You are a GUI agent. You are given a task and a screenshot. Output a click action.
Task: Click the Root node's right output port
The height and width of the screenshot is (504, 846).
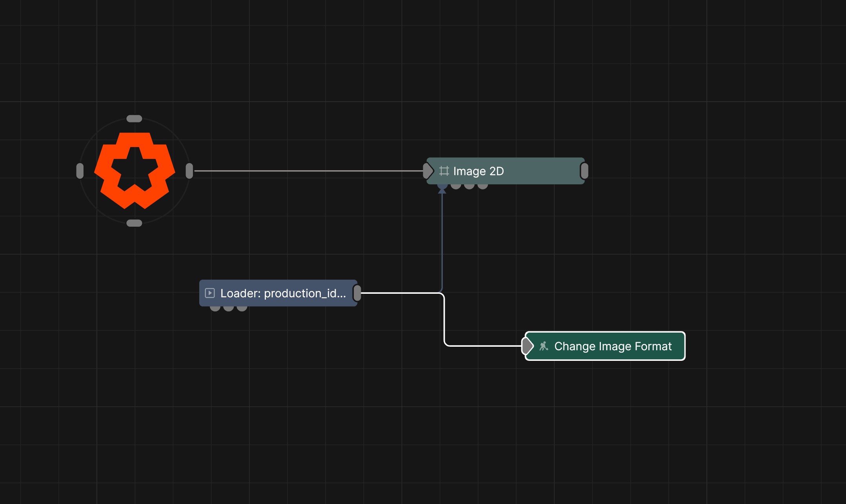pyautogui.click(x=189, y=171)
